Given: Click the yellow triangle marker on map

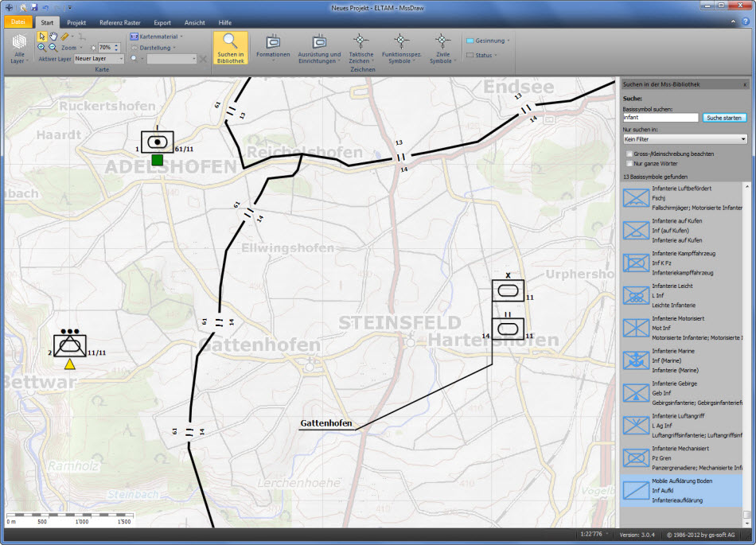Looking at the screenshot, I should pos(70,364).
